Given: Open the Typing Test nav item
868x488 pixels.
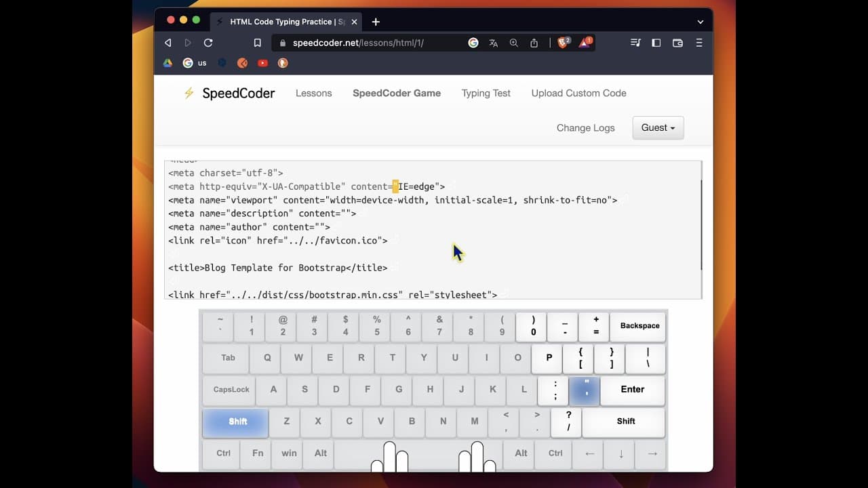Looking at the screenshot, I should pos(486,93).
